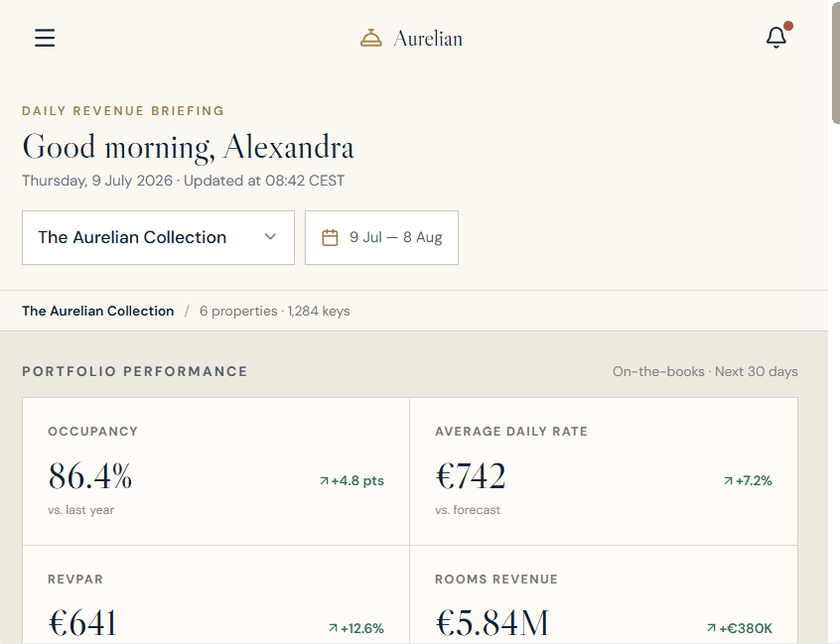Screen dimensions: 840x644
Task: Click the '6 properties · 1,284 keys' text
Action: point(275,311)
